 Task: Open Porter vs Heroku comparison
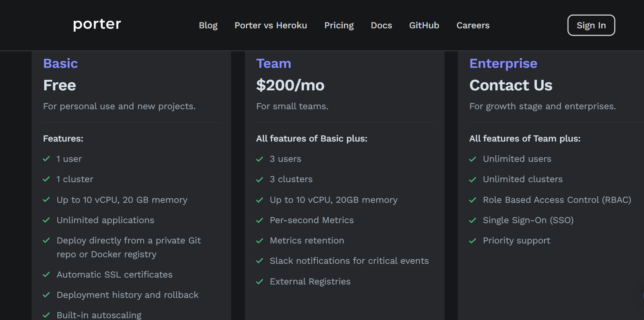(x=271, y=25)
